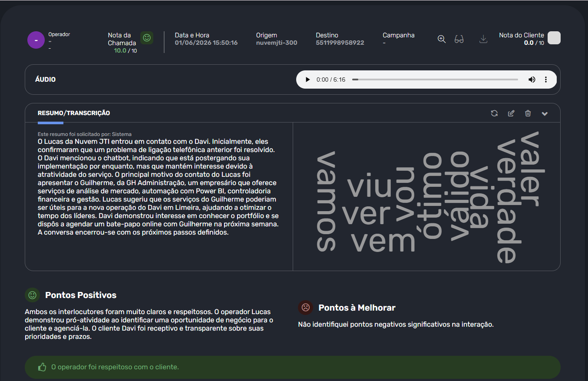
Task: Click the Pontos à Melhorar sad face icon
Action: click(306, 308)
